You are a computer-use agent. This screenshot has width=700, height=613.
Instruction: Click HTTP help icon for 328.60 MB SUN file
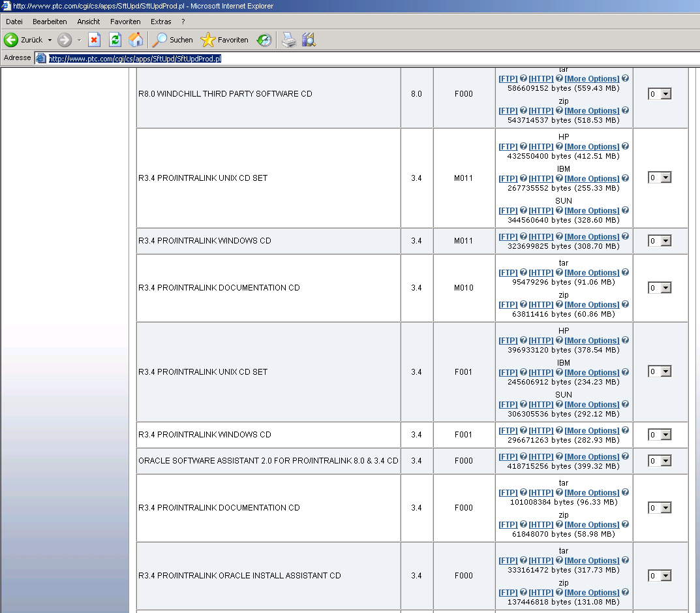pos(559,210)
